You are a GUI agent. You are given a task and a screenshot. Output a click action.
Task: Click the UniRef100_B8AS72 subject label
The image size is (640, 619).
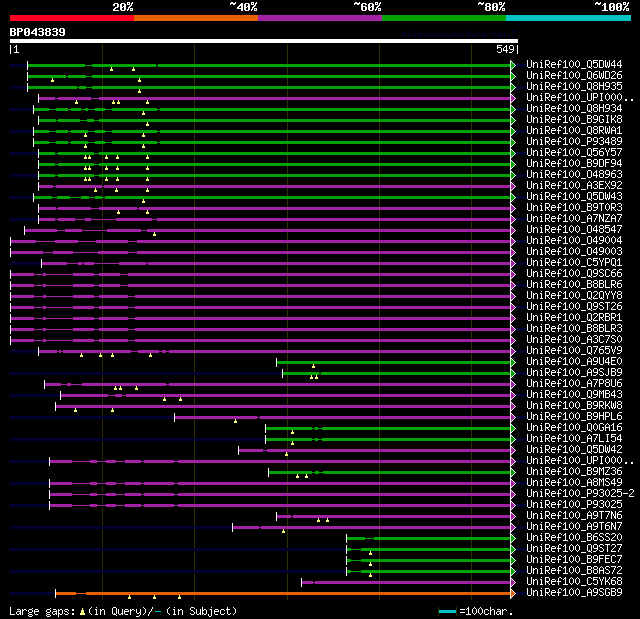coord(574,571)
